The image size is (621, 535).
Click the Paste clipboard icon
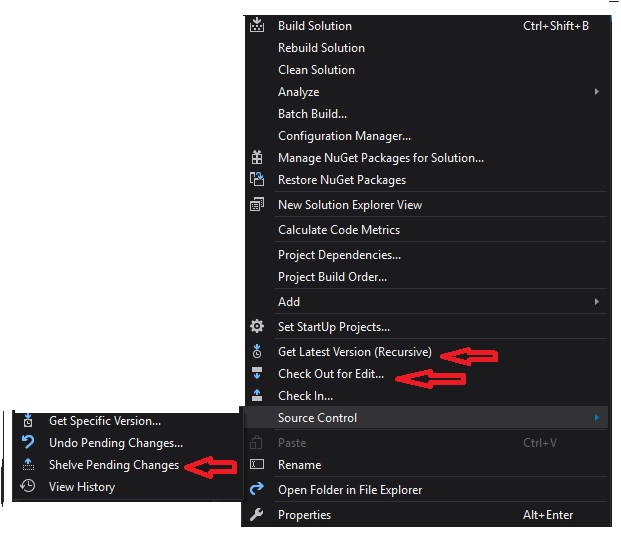tap(256, 442)
